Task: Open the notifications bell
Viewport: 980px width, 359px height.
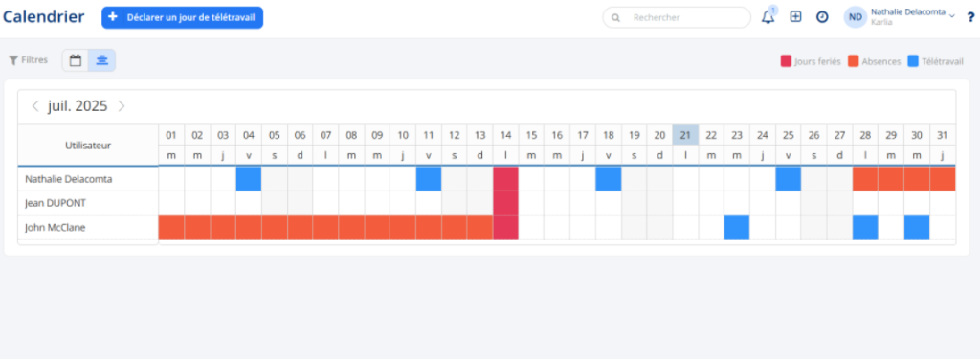Action: (768, 17)
